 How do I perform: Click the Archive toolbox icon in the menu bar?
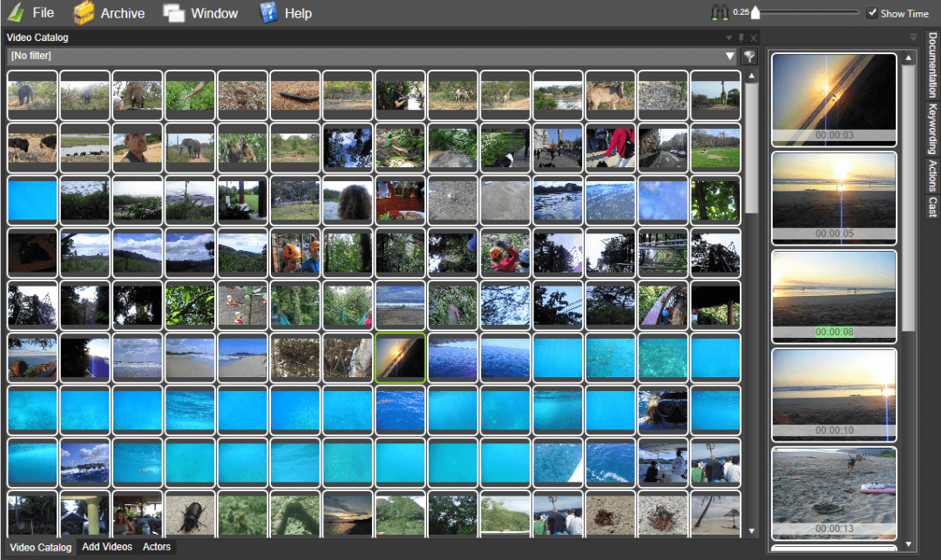click(84, 12)
